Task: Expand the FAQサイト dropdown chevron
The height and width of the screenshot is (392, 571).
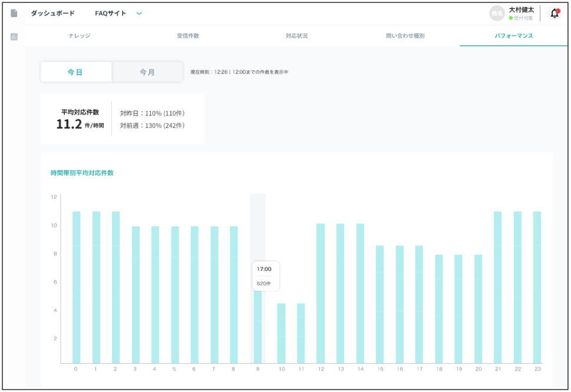Action: point(139,13)
